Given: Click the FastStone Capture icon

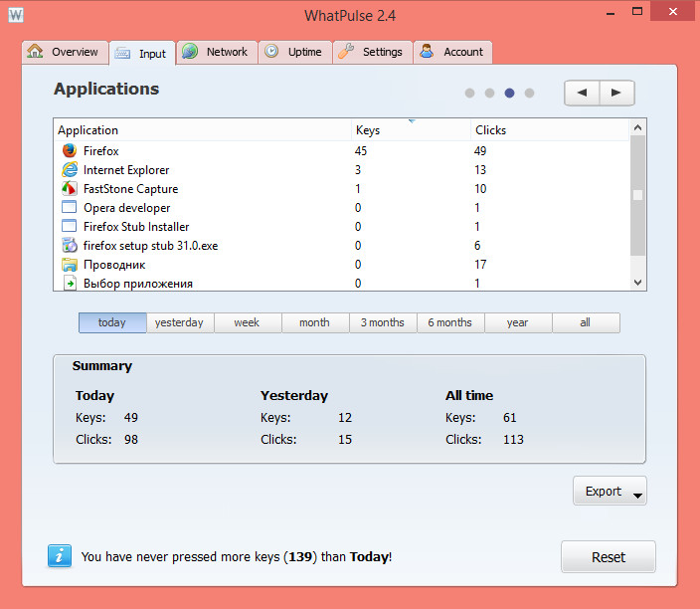Looking at the screenshot, I should click(x=70, y=188).
